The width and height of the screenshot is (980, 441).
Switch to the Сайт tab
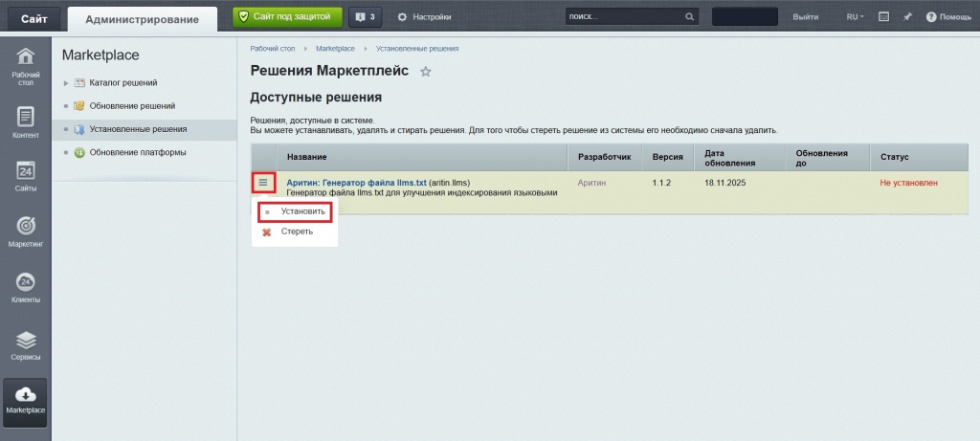(x=34, y=18)
